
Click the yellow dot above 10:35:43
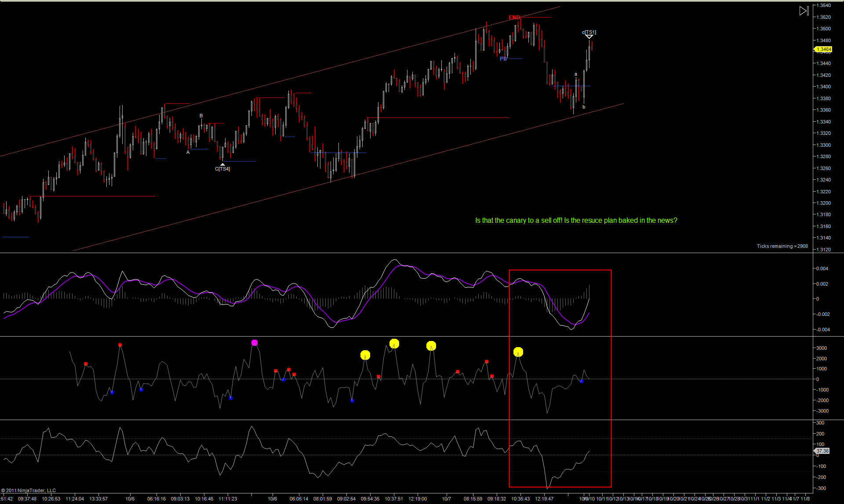coord(518,352)
